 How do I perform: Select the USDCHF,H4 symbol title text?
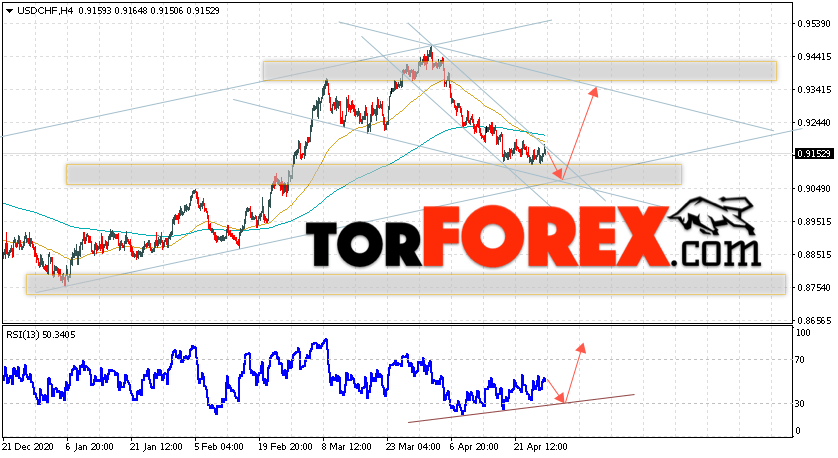[45, 11]
